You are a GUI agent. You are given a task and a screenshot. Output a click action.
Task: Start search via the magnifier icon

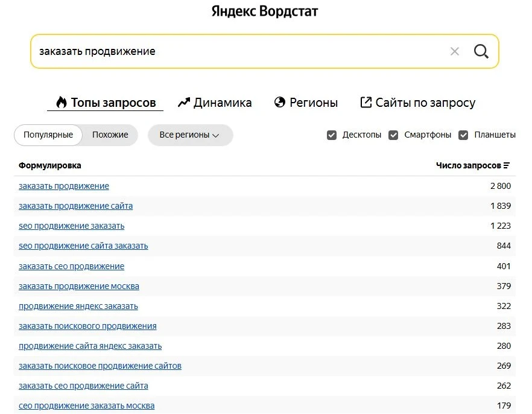pos(481,51)
